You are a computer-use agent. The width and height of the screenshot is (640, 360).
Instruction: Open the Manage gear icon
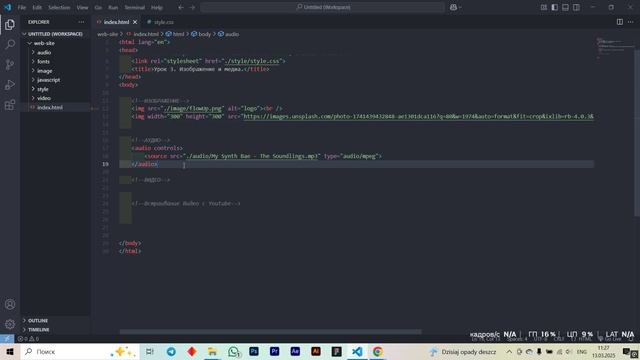click(x=10, y=324)
